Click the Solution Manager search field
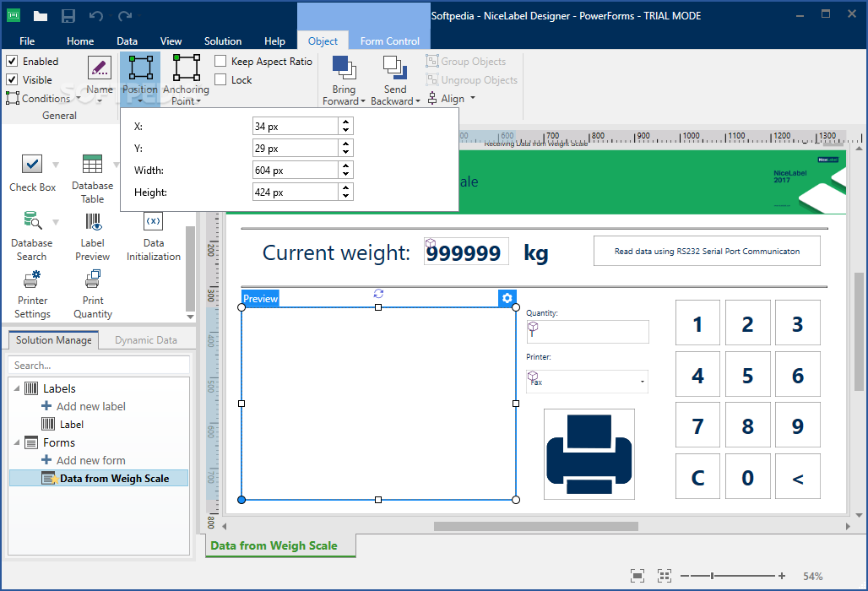868x591 pixels. tap(99, 366)
